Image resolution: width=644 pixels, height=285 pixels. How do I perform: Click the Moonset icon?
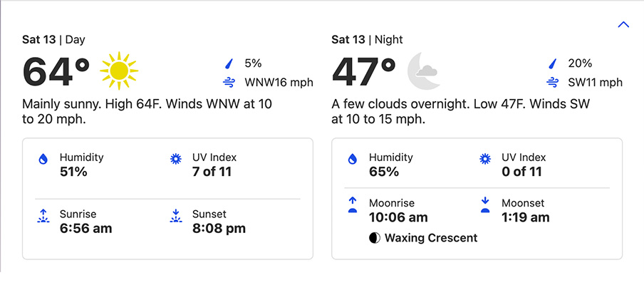coord(484,205)
